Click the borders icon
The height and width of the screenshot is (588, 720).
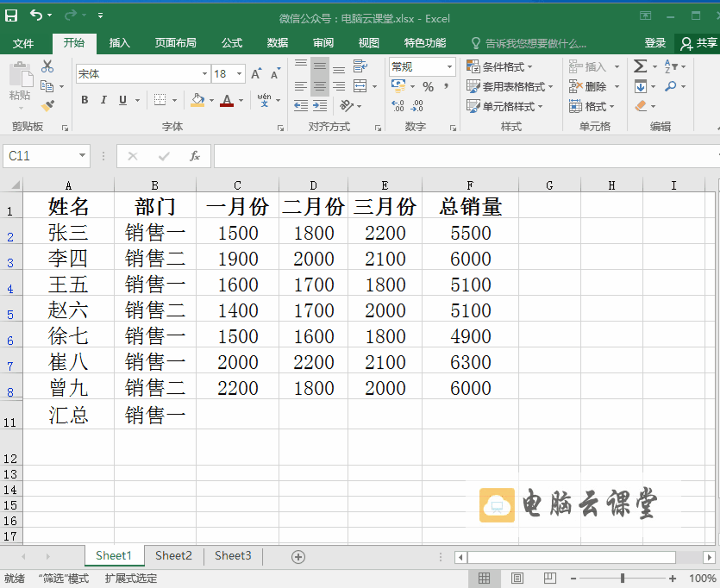tap(160, 100)
